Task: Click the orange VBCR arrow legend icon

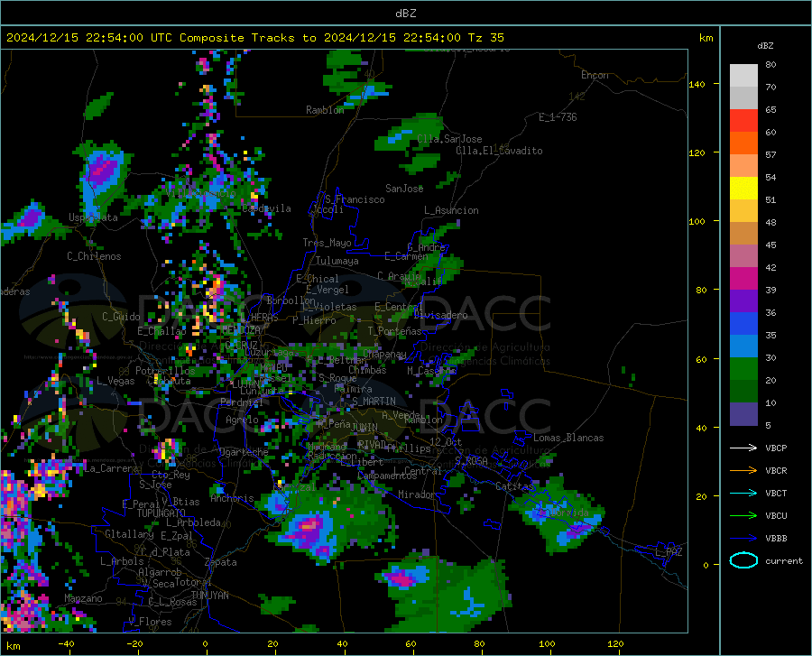Action: (x=743, y=471)
